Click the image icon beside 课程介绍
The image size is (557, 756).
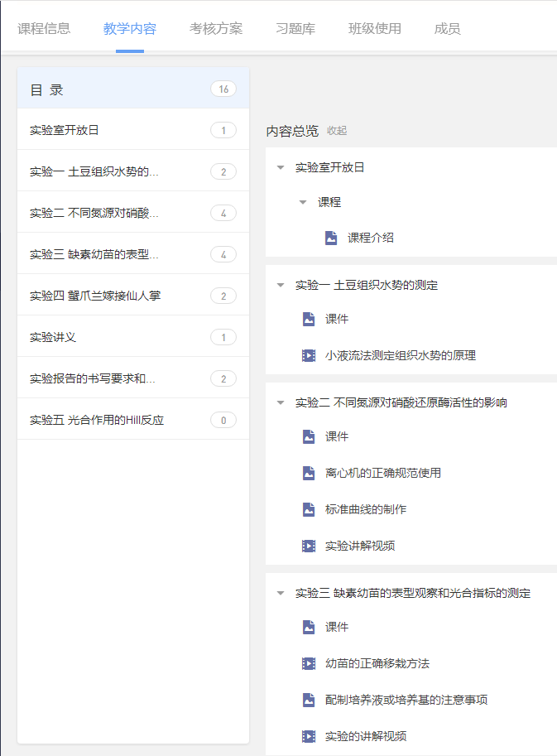331,238
